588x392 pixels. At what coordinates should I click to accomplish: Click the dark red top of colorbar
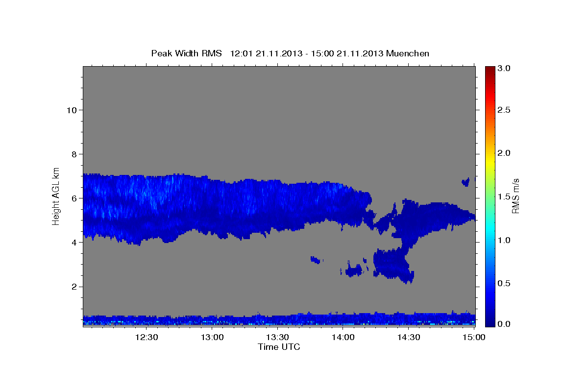click(x=490, y=70)
